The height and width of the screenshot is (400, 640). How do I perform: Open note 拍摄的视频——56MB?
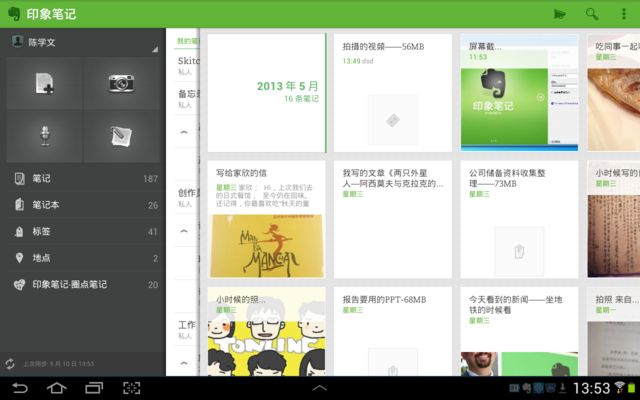pyautogui.click(x=393, y=93)
